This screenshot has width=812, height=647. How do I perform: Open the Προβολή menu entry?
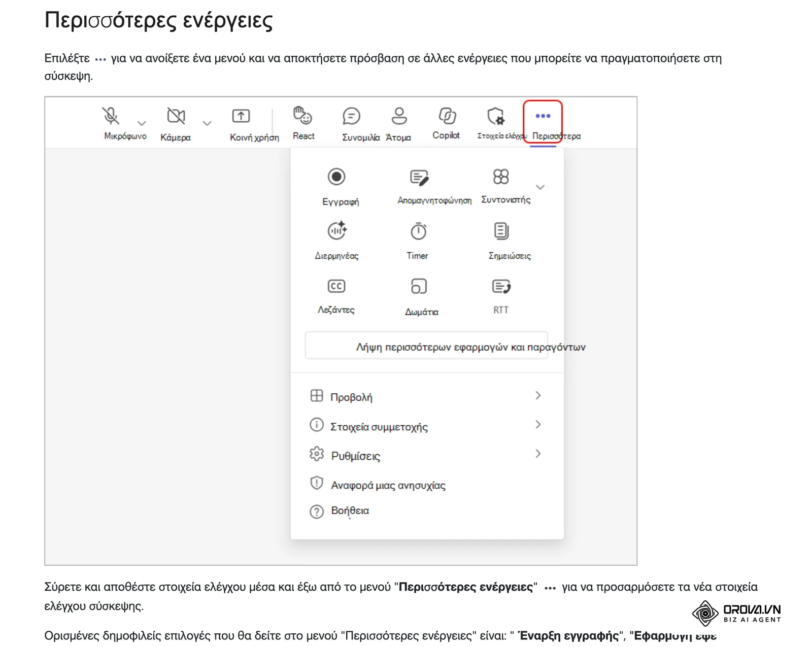tap(426, 396)
